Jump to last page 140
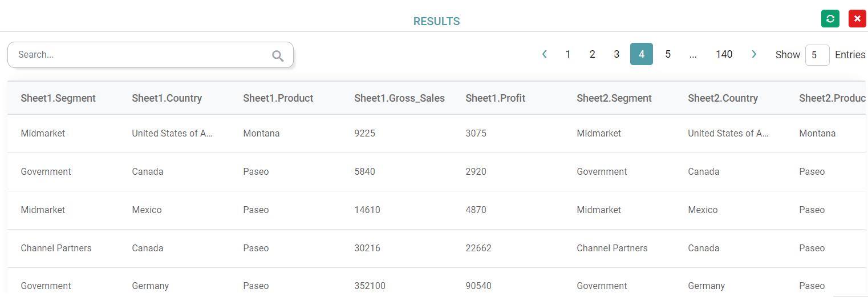Viewport: 868px width, 297px height. point(724,54)
